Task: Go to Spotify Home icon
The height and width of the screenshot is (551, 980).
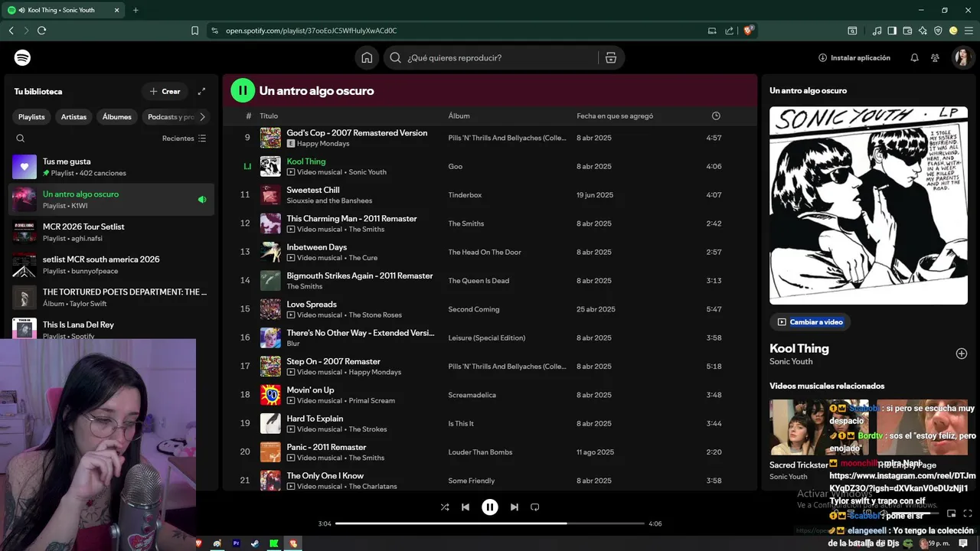Action: pos(367,57)
